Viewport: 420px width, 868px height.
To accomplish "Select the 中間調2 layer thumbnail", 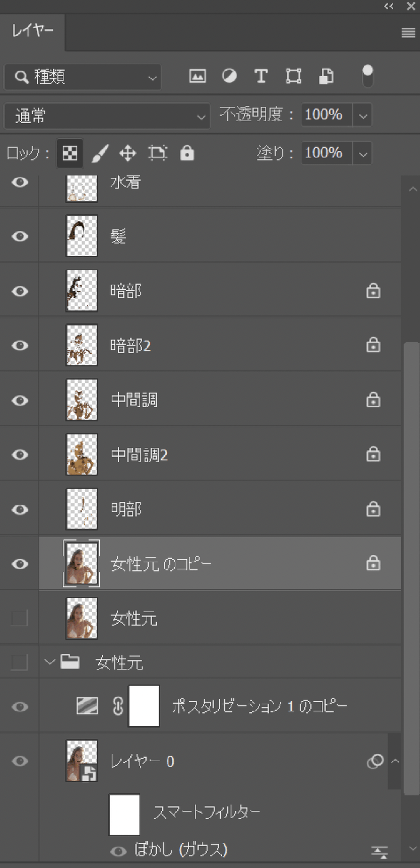I will (82, 455).
